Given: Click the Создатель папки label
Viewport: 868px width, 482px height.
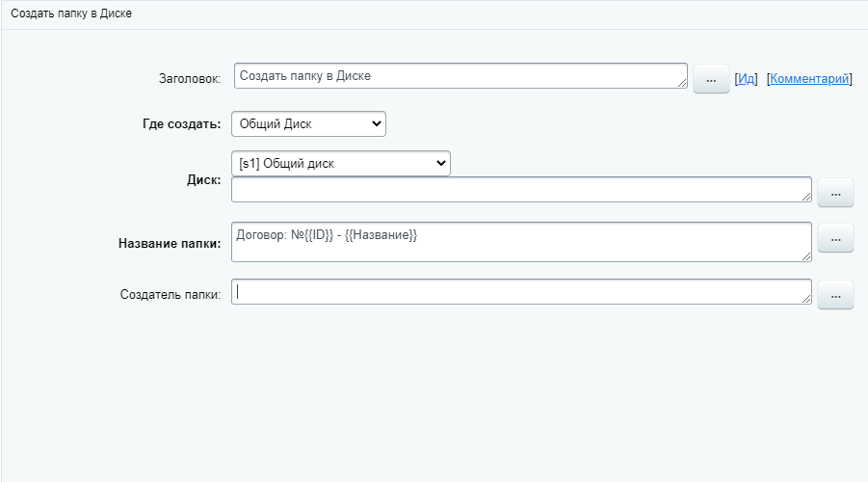Looking at the screenshot, I should 171,294.
